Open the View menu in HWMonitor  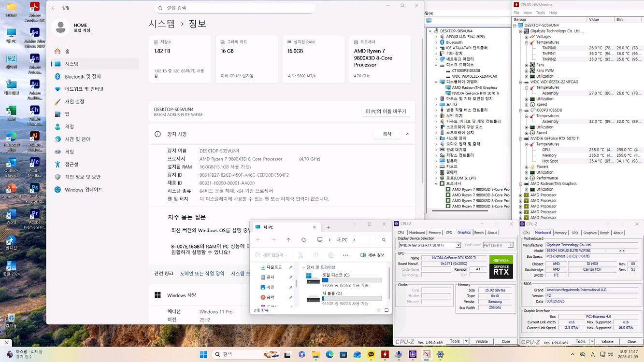[528, 13]
